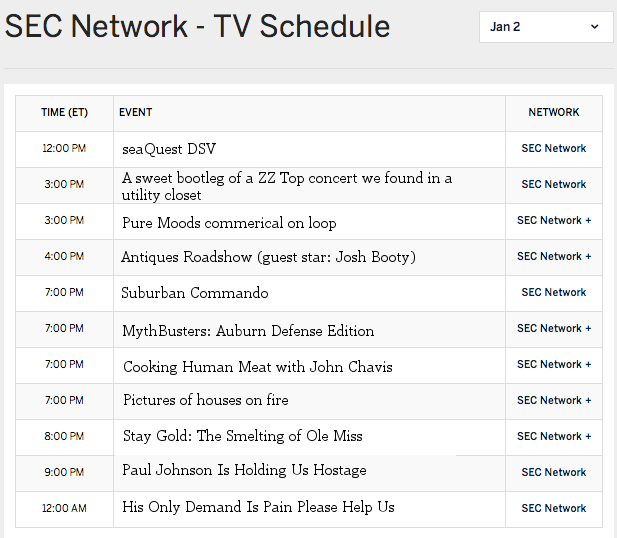Select the seaQuest DSV event
The width and height of the screenshot is (617, 538).
(x=169, y=149)
